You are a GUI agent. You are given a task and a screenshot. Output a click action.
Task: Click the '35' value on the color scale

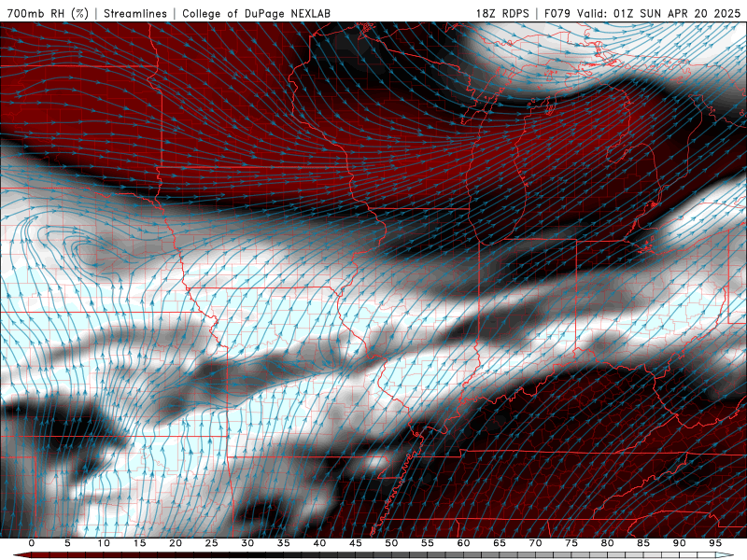(x=284, y=543)
